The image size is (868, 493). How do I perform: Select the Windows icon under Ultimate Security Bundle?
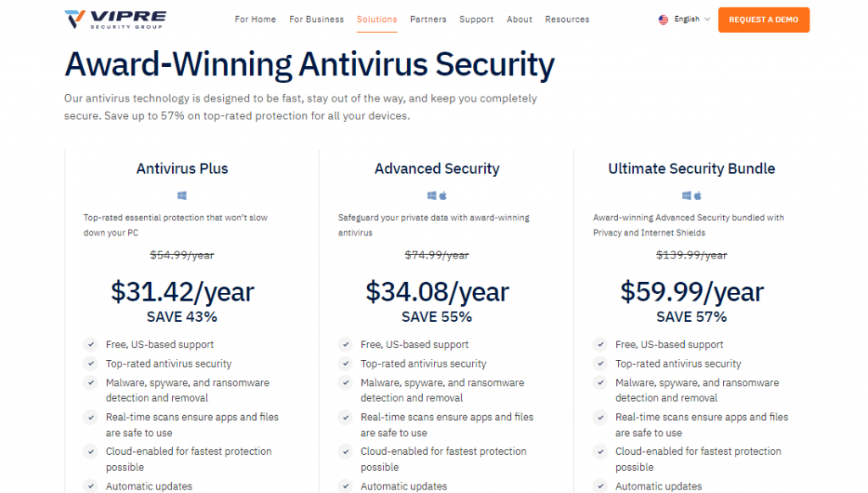click(687, 196)
